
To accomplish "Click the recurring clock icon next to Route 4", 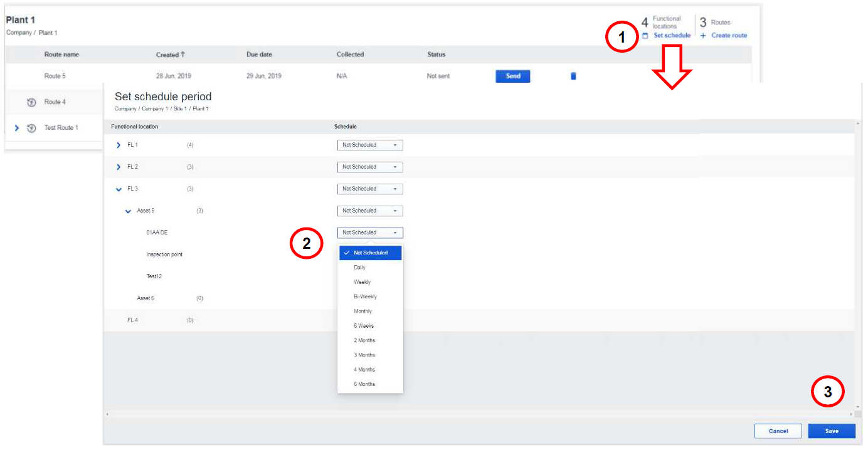I will click(31, 102).
